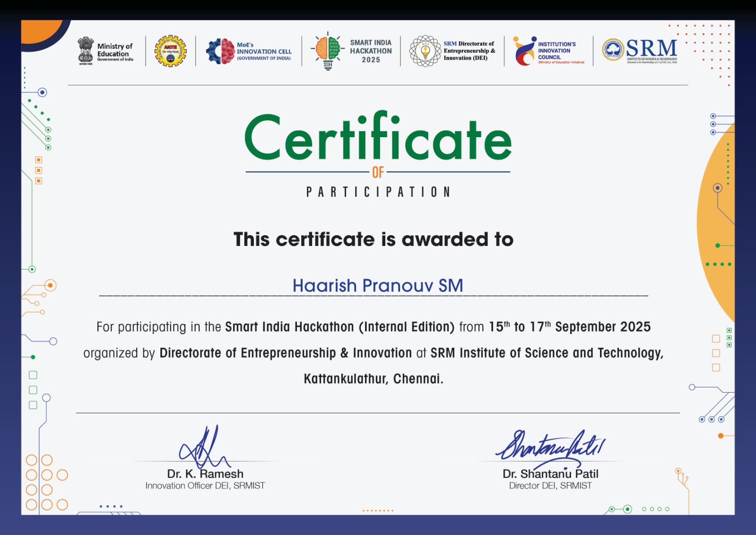Image resolution: width=756 pixels, height=535 pixels.
Task: Click the Smart India Hackathon bulb logo
Action: tap(328, 51)
